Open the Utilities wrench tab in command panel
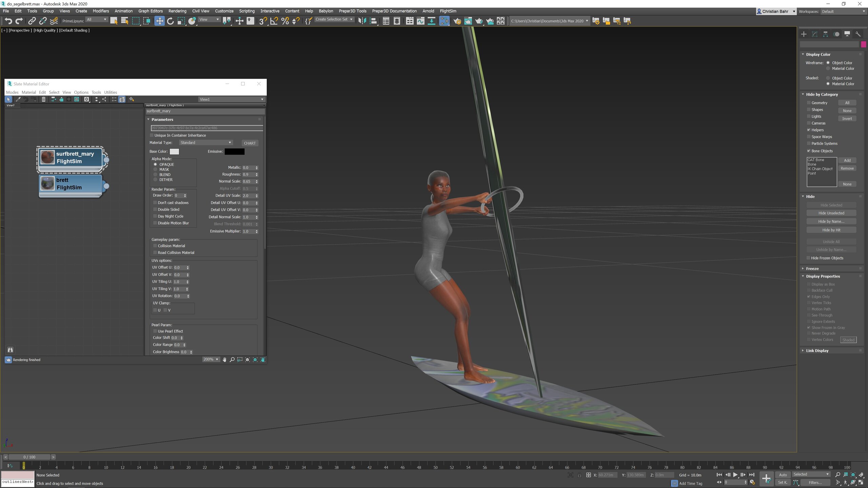868x488 pixels. [x=858, y=34]
